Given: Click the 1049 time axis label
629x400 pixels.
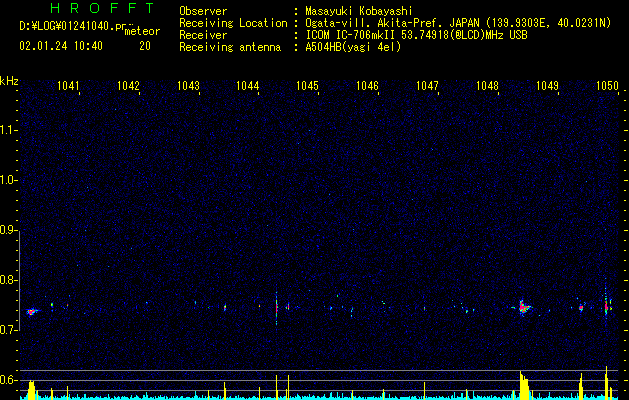Looking at the screenshot, I should 547,86.
